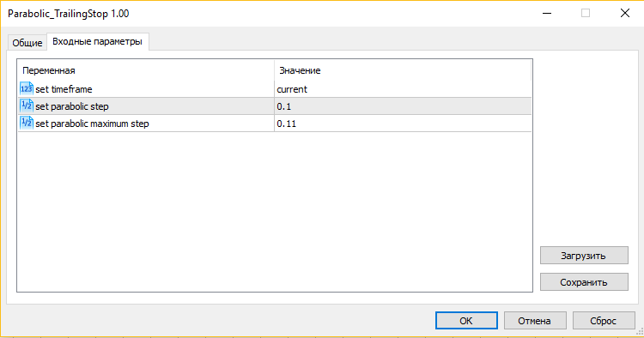644x338 pixels.
Task: Select the set parabolic maximum step row
Action: [275, 124]
